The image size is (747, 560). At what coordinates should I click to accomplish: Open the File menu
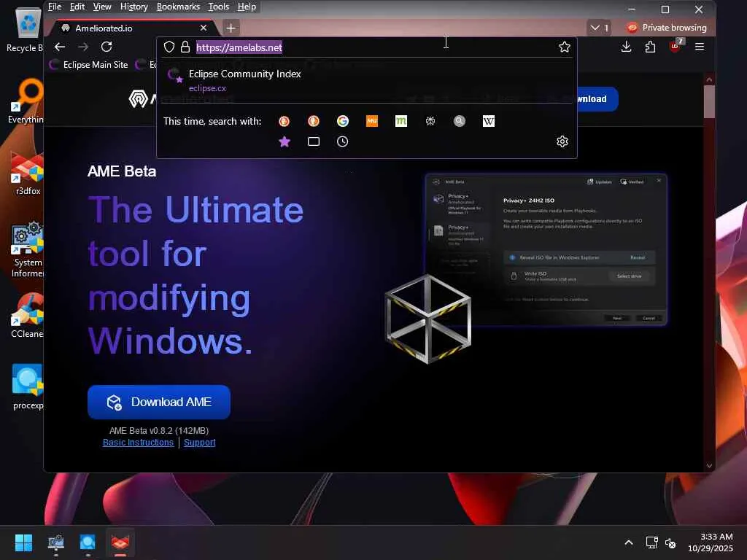tap(55, 7)
